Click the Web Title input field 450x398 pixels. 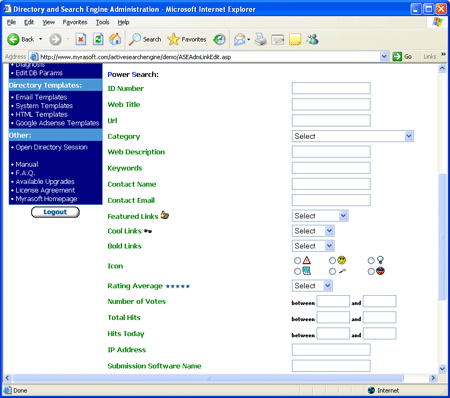click(331, 104)
